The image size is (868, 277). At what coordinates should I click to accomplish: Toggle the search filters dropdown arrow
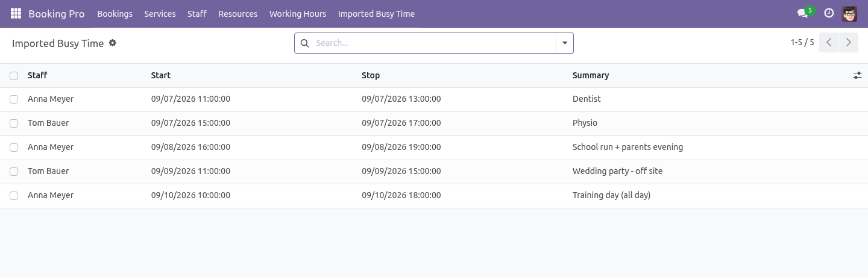[565, 43]
